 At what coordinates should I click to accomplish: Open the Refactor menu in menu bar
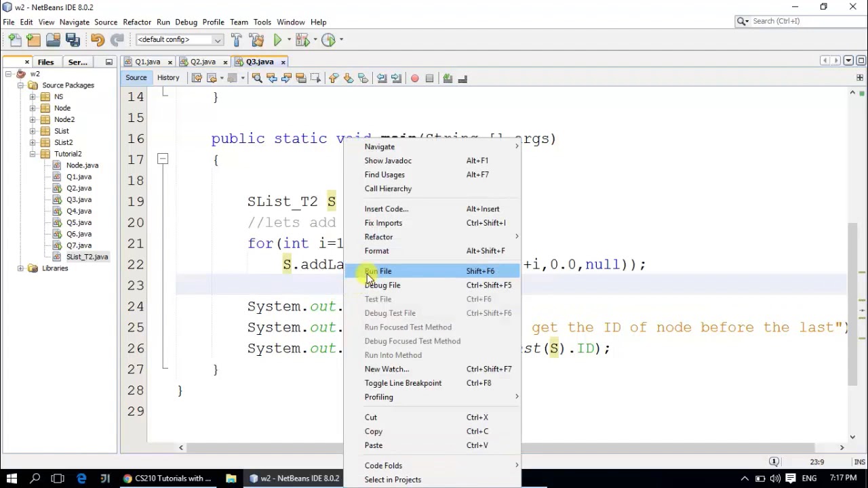[137, 22]
